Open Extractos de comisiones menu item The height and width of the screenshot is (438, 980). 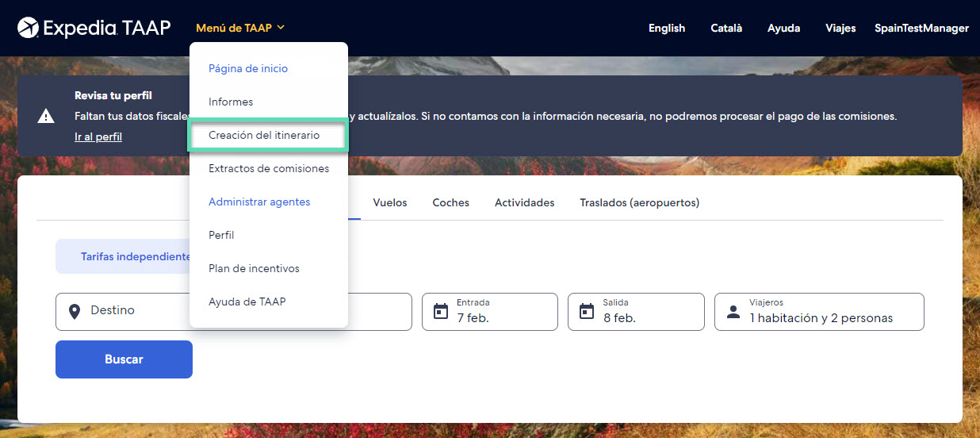click(269, 168)
